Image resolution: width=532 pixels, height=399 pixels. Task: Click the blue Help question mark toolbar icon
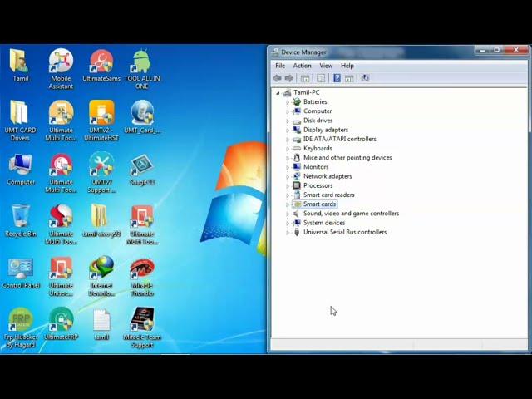337,78
